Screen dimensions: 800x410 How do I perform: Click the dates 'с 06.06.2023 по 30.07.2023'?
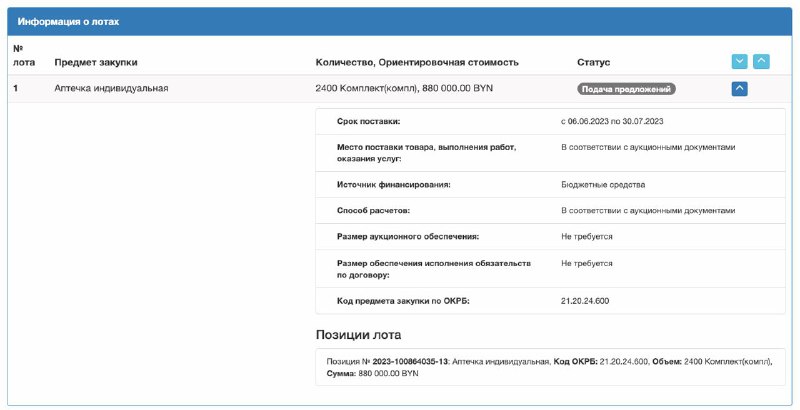click(x=612, y=121)
